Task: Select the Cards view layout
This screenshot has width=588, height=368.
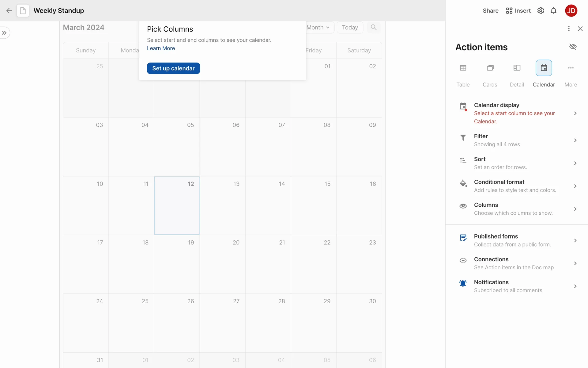Action: [490, 68]
